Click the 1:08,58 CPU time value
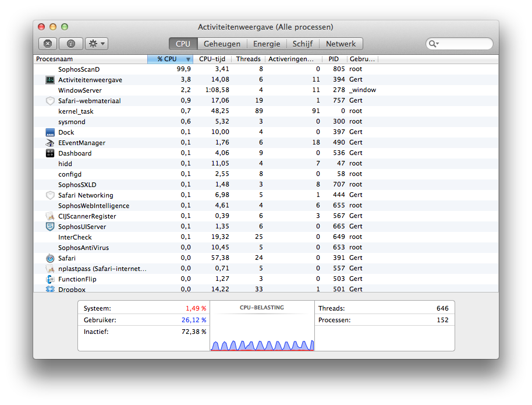 (217, 90)
